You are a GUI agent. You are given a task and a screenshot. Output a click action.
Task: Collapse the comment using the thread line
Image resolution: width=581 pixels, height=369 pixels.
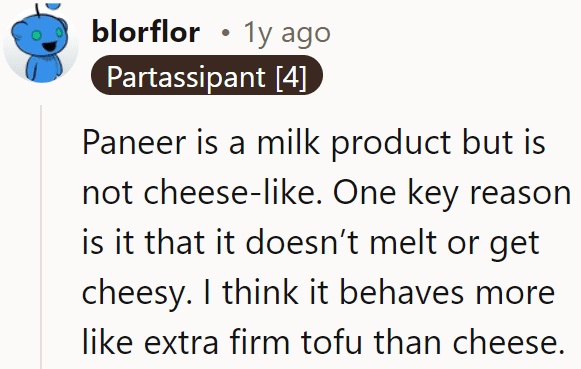click(41, 237)
